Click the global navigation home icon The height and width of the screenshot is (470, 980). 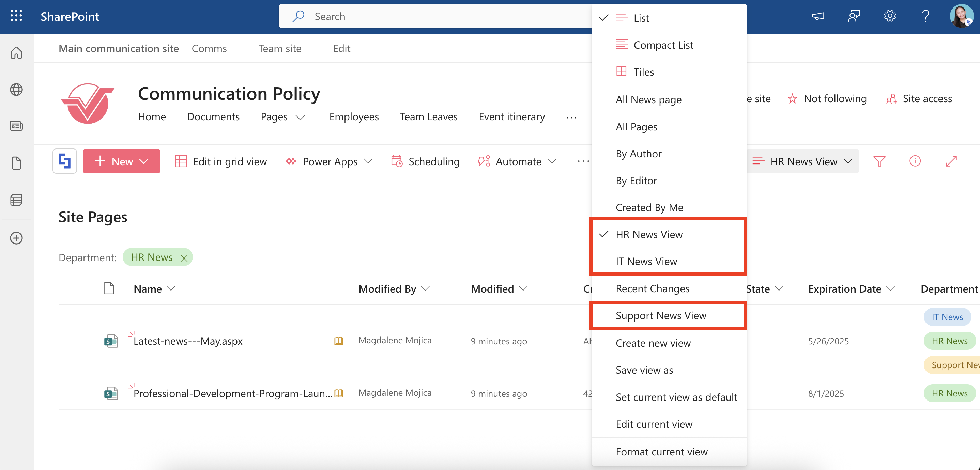tap(16, 53)
